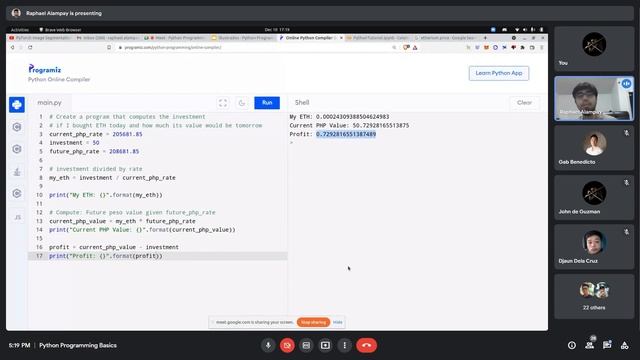Open the in-call chat panel
The image size is (640, 360).
[607, 345]
